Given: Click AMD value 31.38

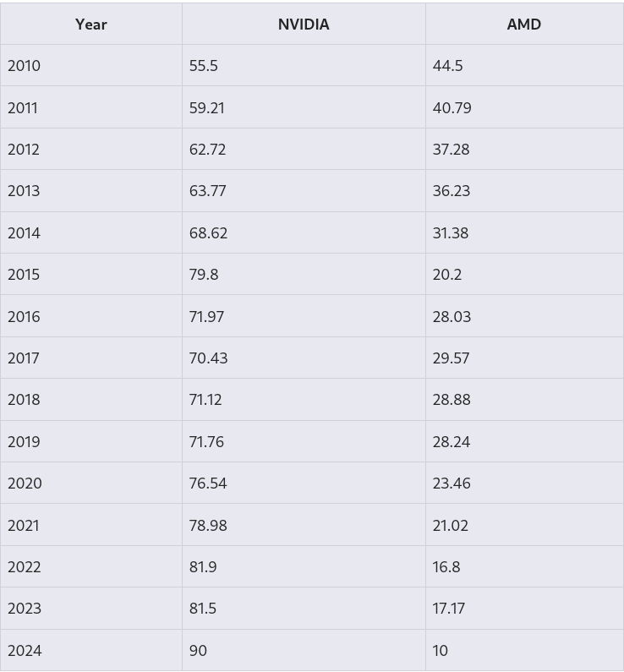Looking at the screenshot, I should pos(450,233).
